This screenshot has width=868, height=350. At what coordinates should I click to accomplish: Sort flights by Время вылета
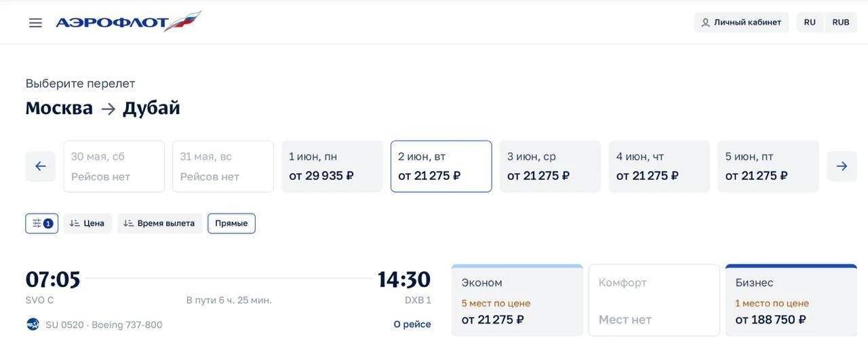[x=159, y=223]
